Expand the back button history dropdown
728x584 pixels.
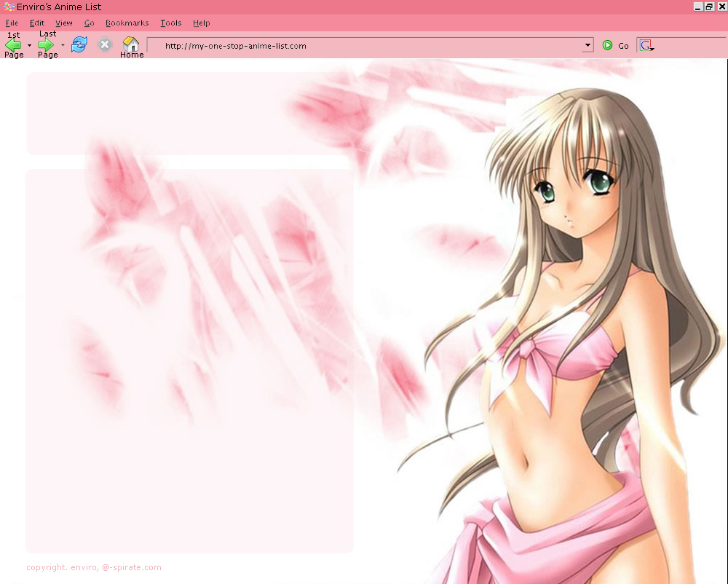(x=29, y=45)
